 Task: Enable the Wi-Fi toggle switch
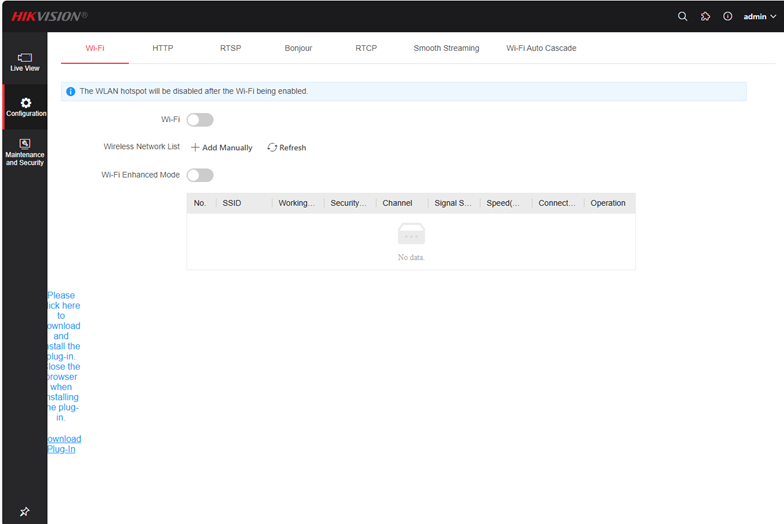coord(200,120)
